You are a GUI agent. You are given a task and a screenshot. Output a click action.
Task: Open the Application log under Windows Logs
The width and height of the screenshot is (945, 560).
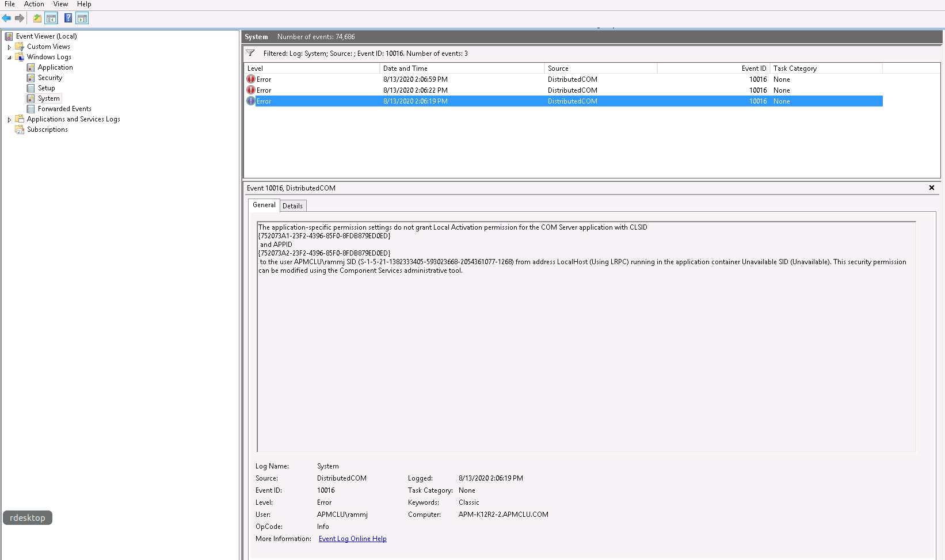tap(55, 67)
